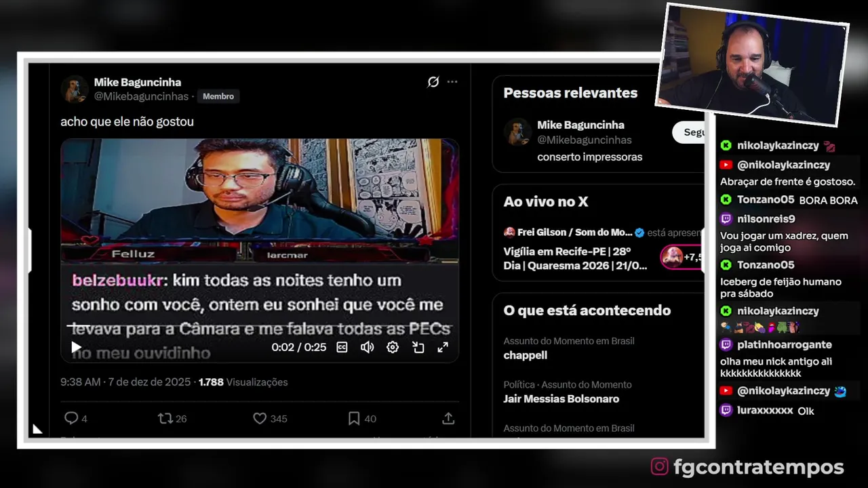
Task: Open the Mike Baguncinha author name link
Action: tap(138, 82)
